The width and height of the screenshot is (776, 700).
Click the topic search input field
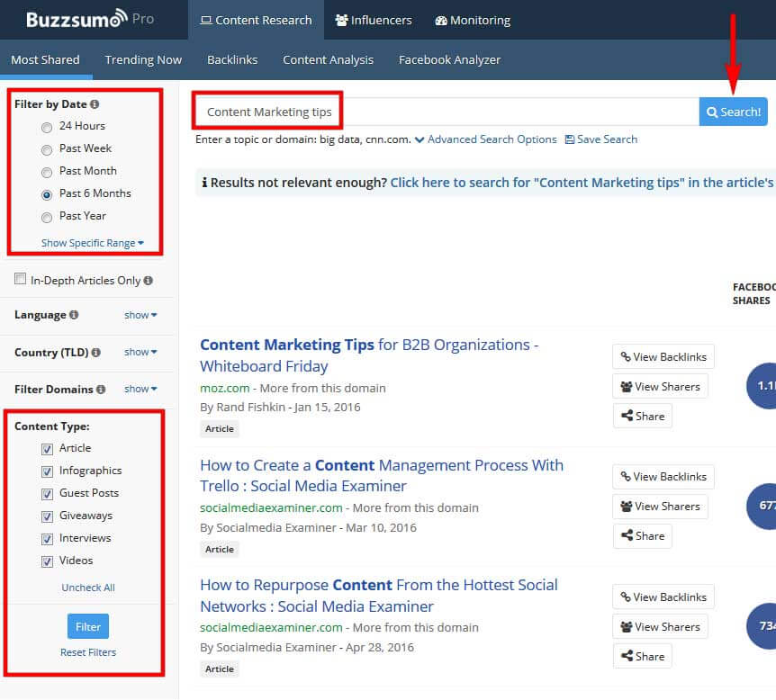[x=447, y=112]
